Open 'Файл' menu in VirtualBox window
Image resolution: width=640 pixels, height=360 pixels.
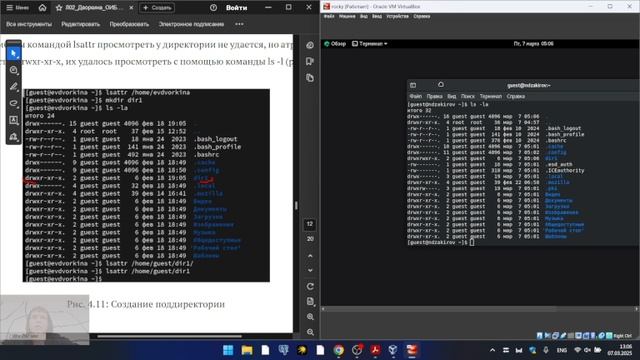pyautogui.click(x=329, y=16)
